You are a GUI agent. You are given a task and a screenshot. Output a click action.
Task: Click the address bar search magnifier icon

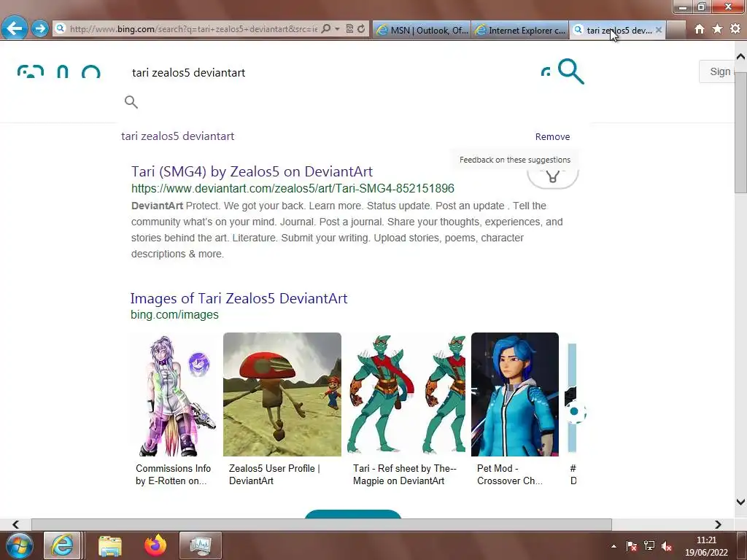pyautogui.click(x=326, y=29)
